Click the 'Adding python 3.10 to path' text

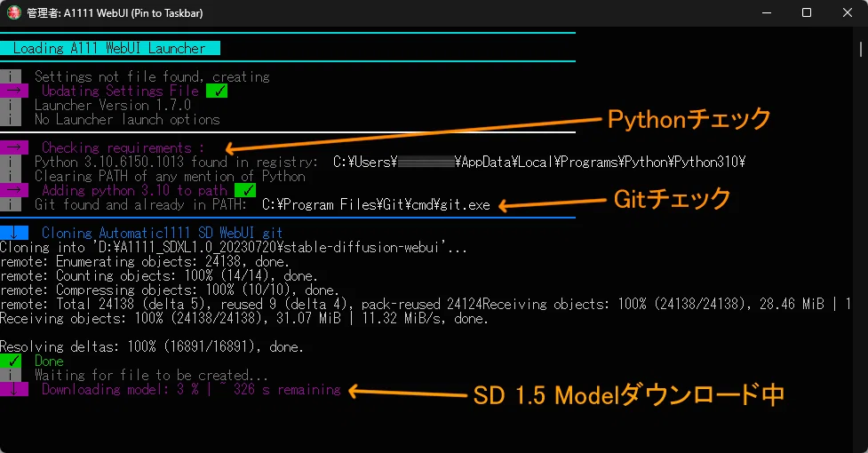coord(134,190)
